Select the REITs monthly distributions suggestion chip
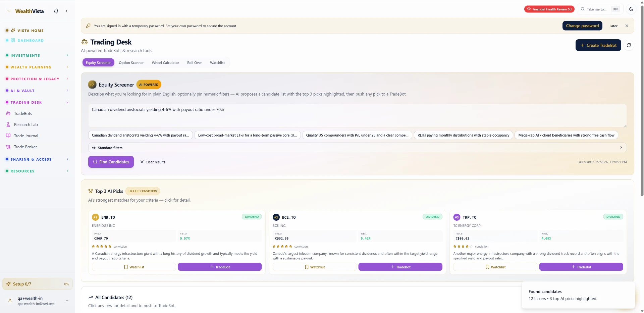The width and height of the screenshot is (644, 313). (463, 135)
